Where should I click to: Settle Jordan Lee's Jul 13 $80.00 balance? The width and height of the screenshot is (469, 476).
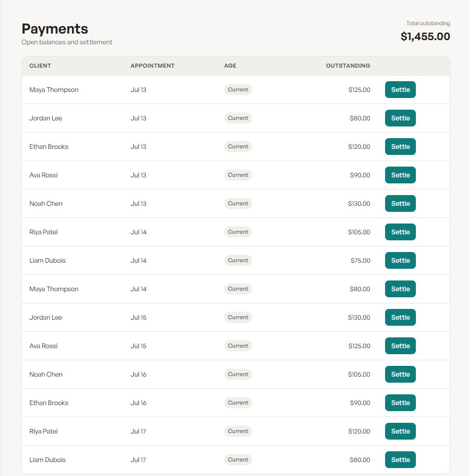(400, 118)
